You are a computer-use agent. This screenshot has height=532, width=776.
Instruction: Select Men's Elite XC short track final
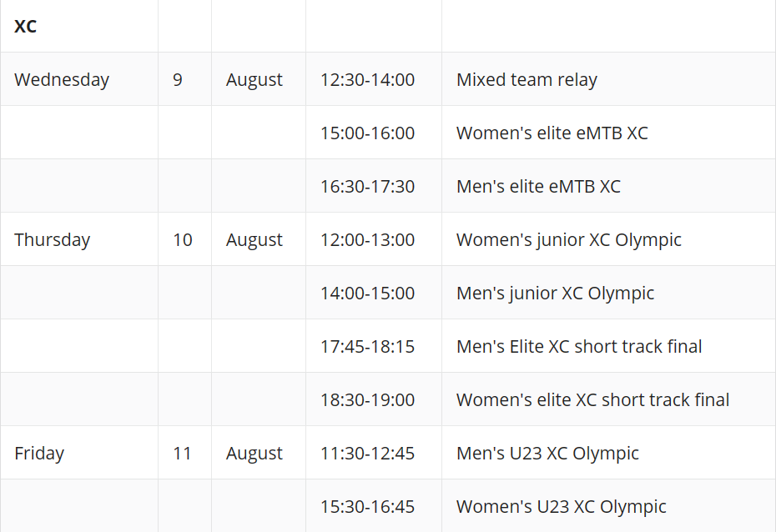tap(608, 346)
